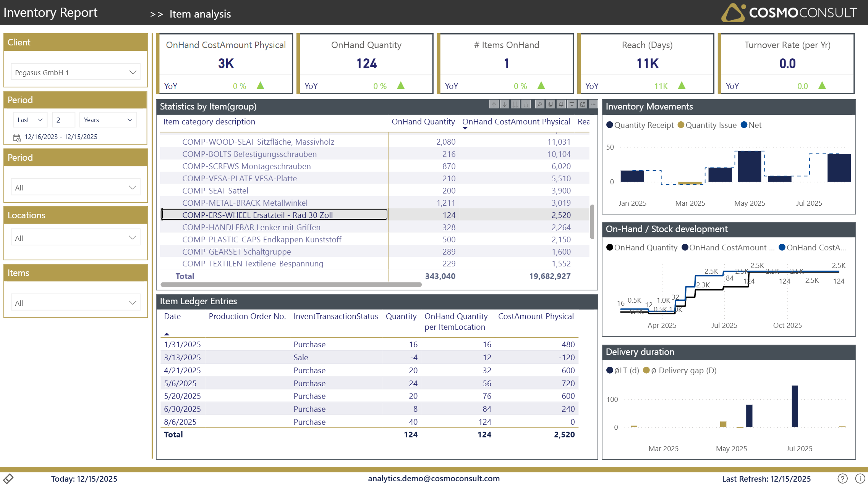Enter focus mode for the statistics table
The image size is (868, 487).
583,104
